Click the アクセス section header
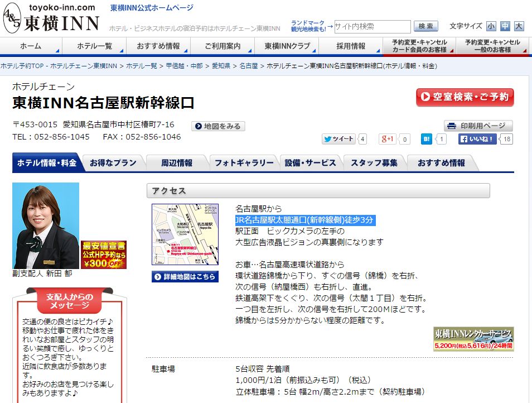Image resolution: width=532 pixels, height=403 pixels. 318,191
